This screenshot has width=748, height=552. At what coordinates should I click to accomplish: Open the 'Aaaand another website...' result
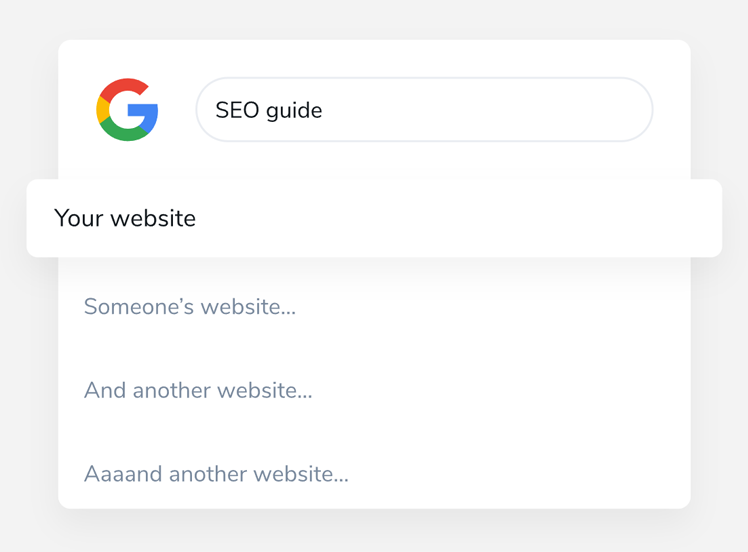tap(217, 474)
